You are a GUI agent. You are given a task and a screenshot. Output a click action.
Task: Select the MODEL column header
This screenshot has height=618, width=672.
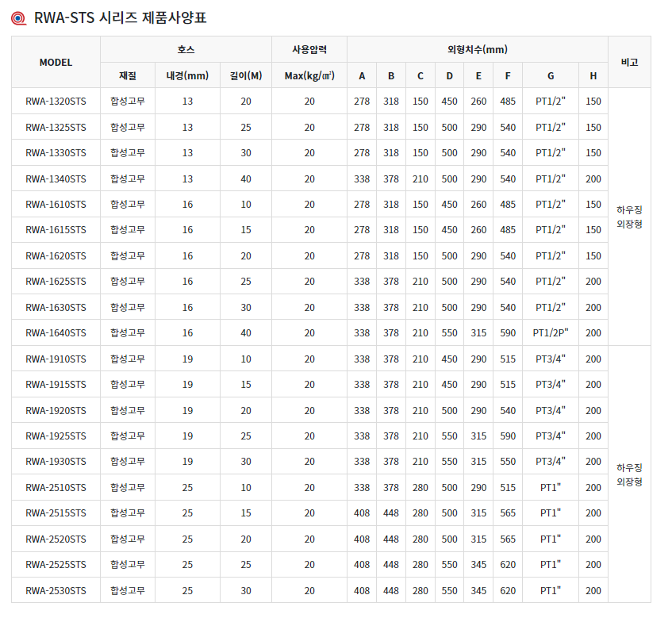[x=56, y=62]
